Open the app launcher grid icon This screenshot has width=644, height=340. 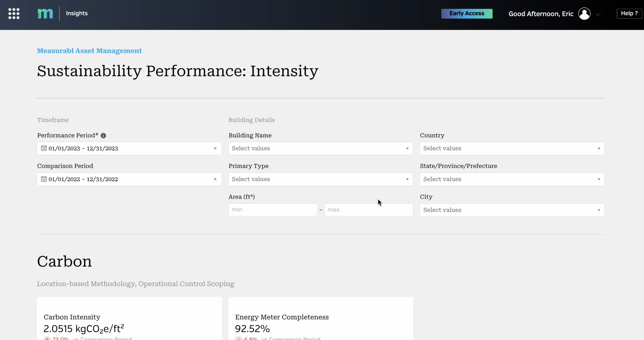tap(14, 14)
